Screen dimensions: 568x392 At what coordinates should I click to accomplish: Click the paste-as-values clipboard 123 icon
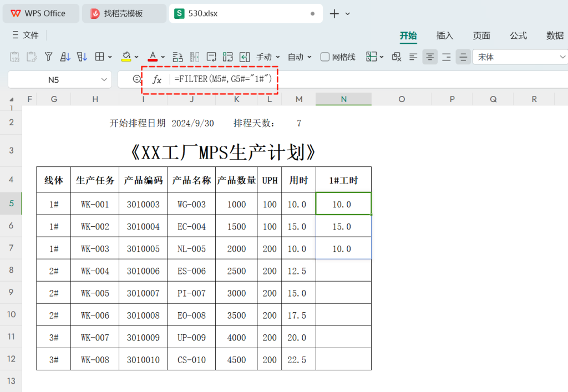tap(14, 57)
